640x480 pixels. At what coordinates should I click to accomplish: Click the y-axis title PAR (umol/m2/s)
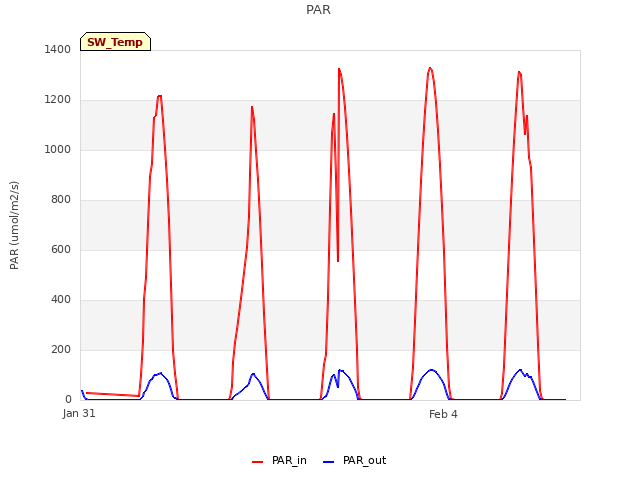14,225
